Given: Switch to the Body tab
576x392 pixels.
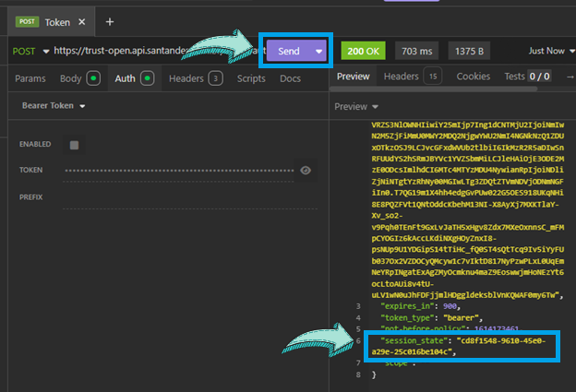Looking at the screenshot, I should pyautogui.click(x=79, y=78).
